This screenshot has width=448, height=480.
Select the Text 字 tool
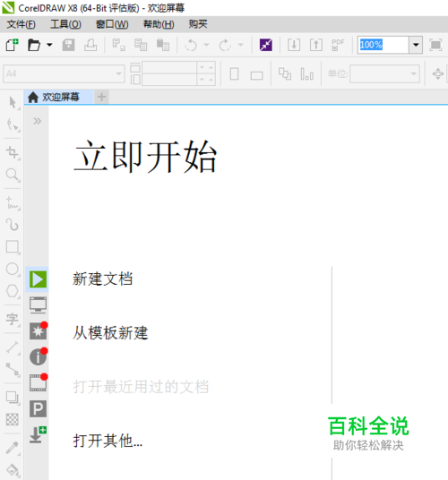point(13,320)
